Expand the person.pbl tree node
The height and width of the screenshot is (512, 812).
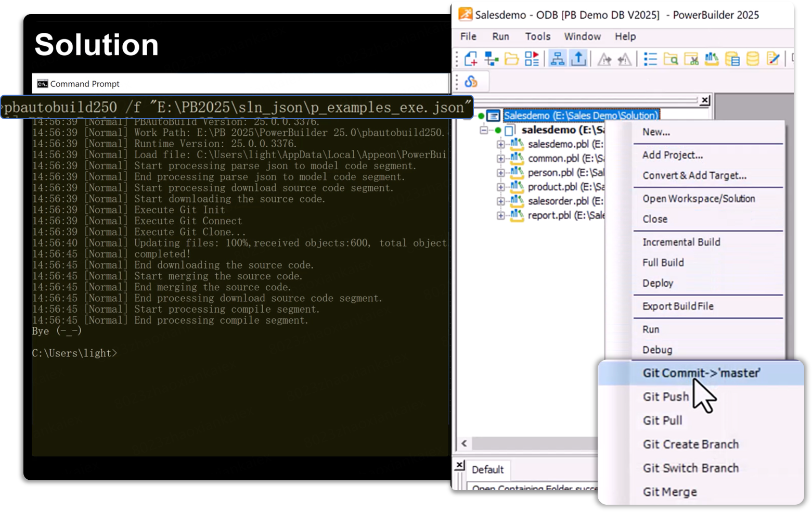tap(500, 173)
